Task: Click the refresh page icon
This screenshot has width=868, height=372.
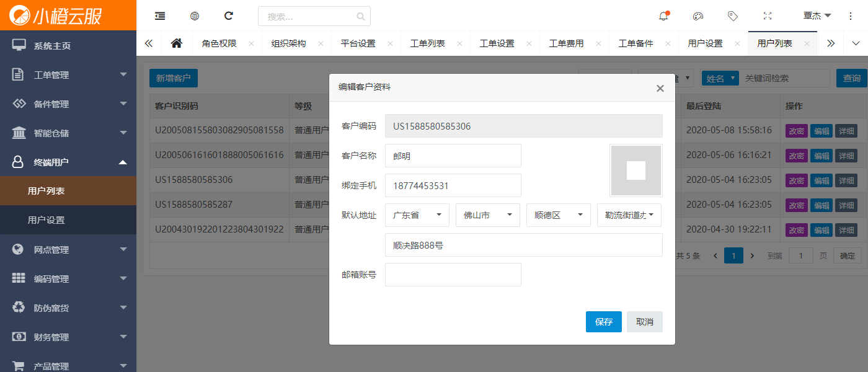Action: 229,16
